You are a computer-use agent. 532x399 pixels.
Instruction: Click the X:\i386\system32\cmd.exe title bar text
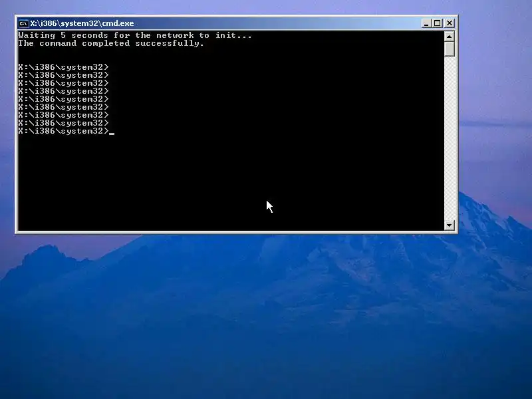(82, 23)
